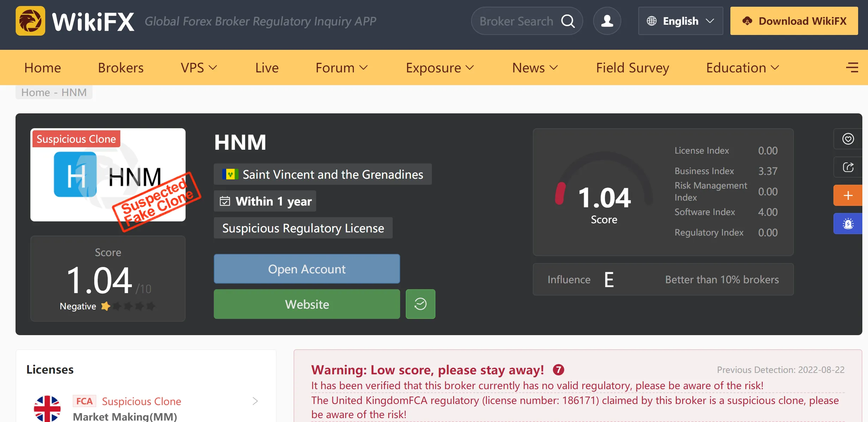
Task: Open the Field Survey nav item
Action: click(x=632, y=67)
